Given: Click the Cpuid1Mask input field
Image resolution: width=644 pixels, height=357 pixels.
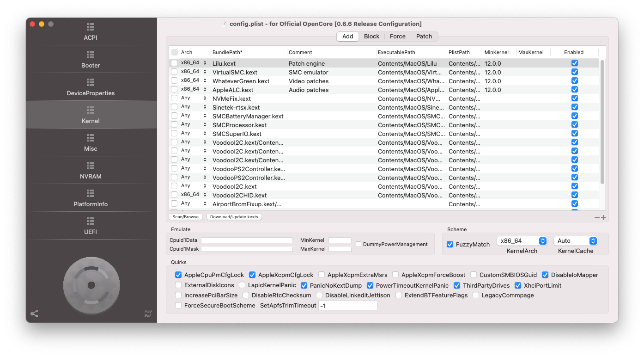Looking at the screenshot, I should [247, 249].
